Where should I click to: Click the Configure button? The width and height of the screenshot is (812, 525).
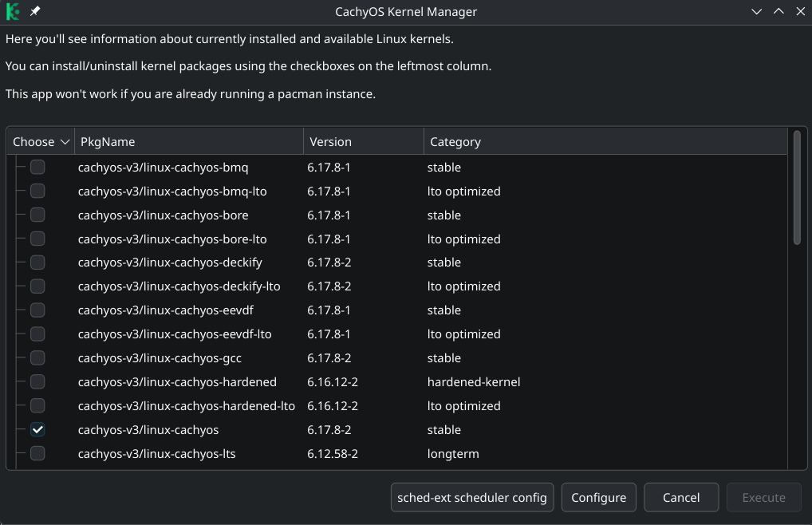(x=598, y=497)
